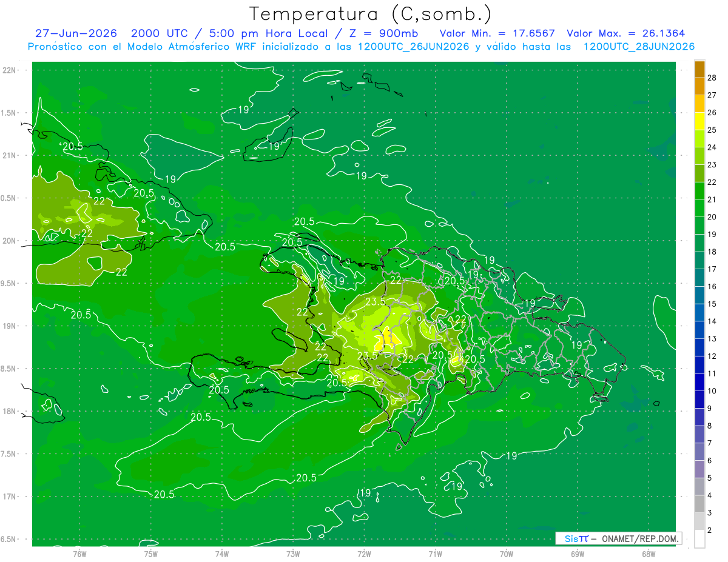This screenshot has width=728, height=562.
Task: Click the "17N" latitude axis label
Action: pyautogui.click(x=10, y=497)
